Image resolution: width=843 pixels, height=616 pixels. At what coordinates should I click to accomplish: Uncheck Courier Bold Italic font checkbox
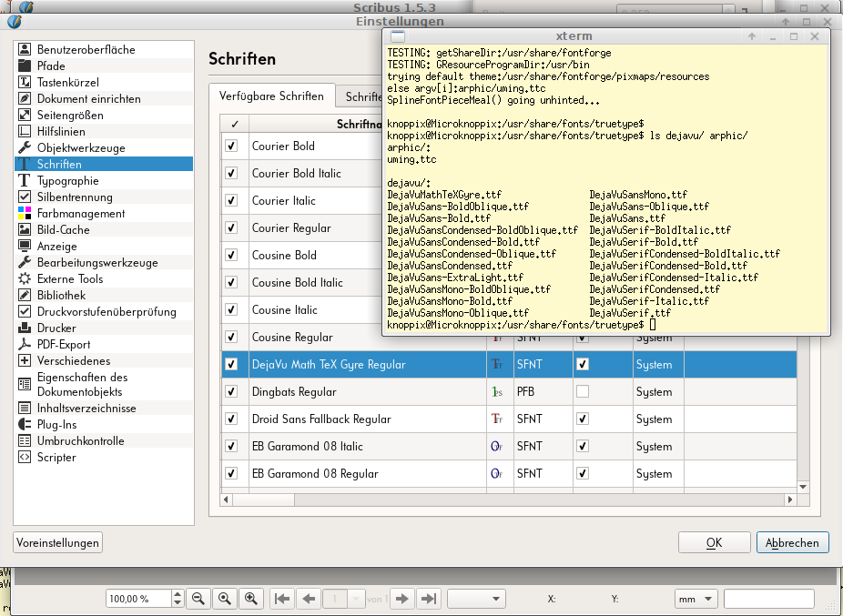231,173
